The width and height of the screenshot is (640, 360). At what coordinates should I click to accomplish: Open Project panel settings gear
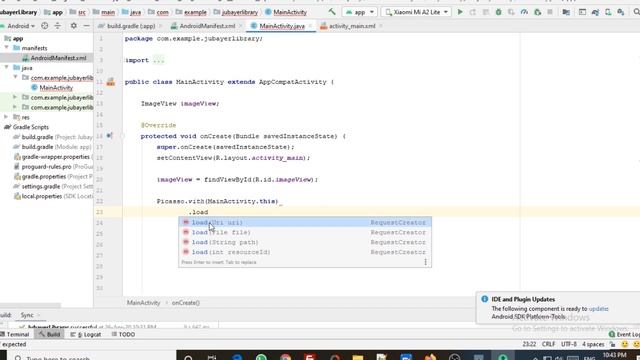click(73, 26)
